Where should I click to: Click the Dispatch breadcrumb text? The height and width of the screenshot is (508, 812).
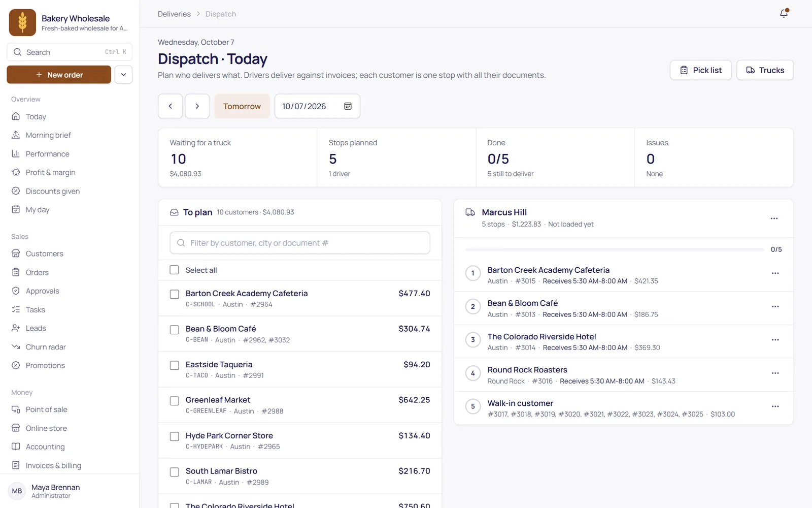pyautogui.click(x=221, y=14)
